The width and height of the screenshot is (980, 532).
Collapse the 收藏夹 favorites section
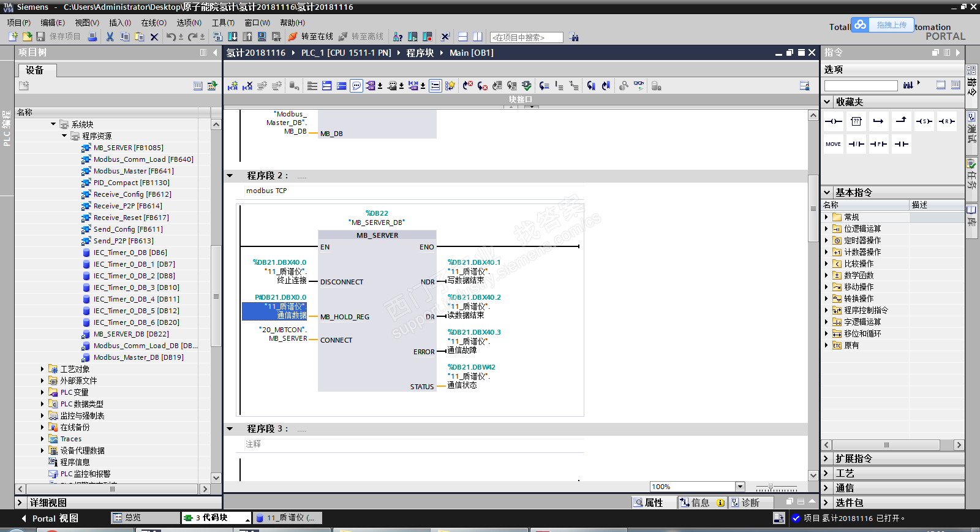pos(827,102)
